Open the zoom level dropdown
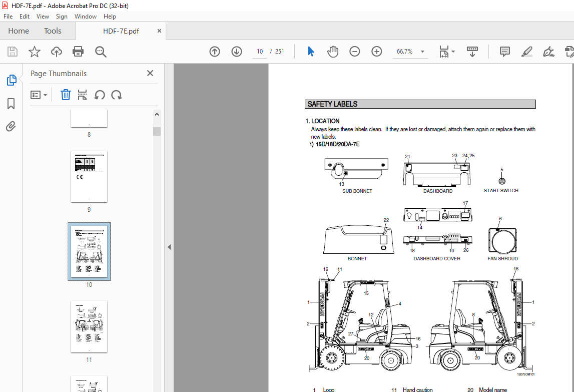The image size is (574, 392). click(423, 52)
